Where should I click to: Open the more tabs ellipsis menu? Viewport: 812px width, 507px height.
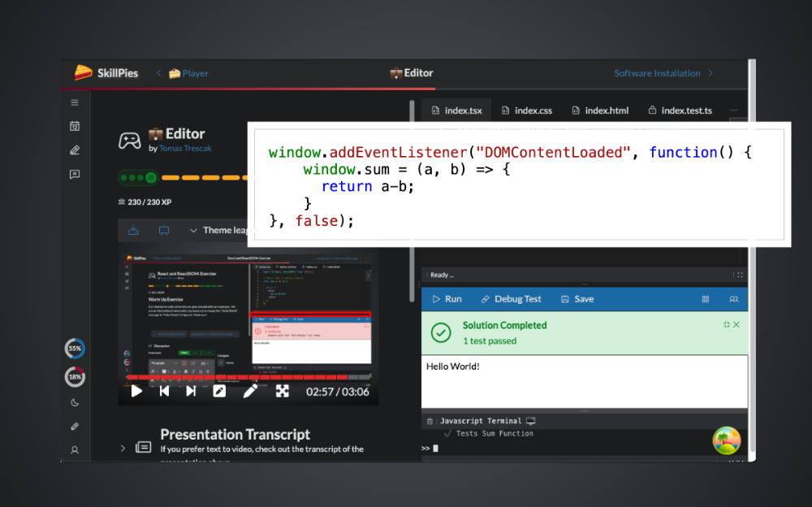pos(733,110)
